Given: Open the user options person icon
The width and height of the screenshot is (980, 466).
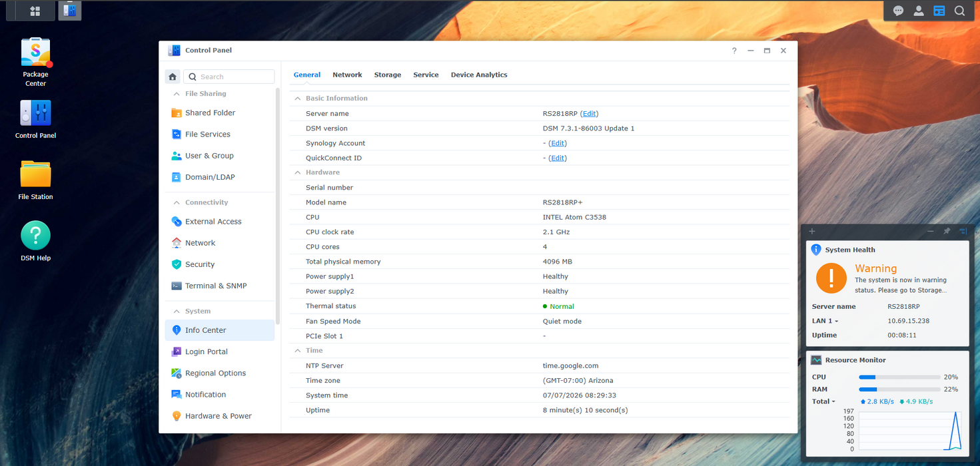Looking at the screenshot, I should point(919,11).
